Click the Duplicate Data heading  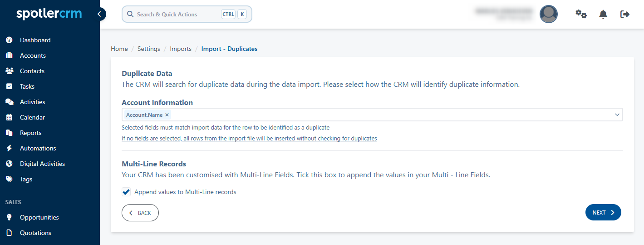(147, 73)
